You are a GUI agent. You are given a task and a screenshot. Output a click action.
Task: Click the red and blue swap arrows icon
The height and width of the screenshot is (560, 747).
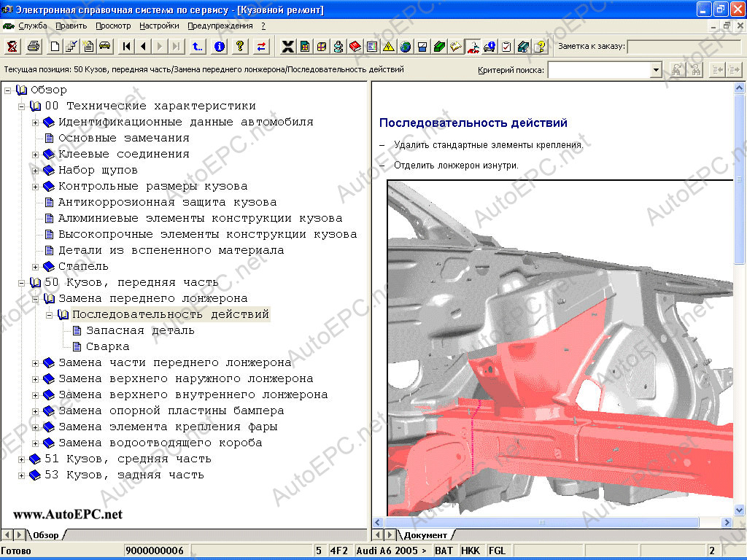coord(261,47)
